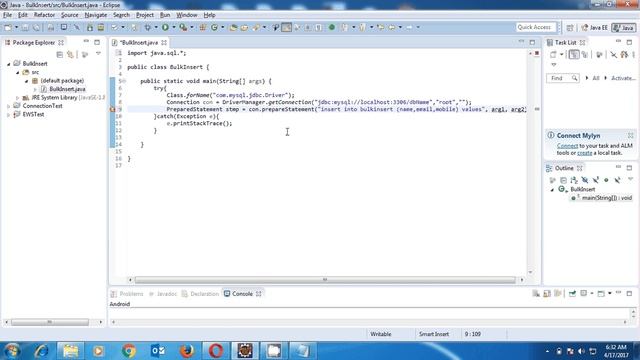Image resolution: width=640 pixels, height=360 pixels.
Task: Toggle Scheduled view in Task List
Action: [x=585, y=54]
